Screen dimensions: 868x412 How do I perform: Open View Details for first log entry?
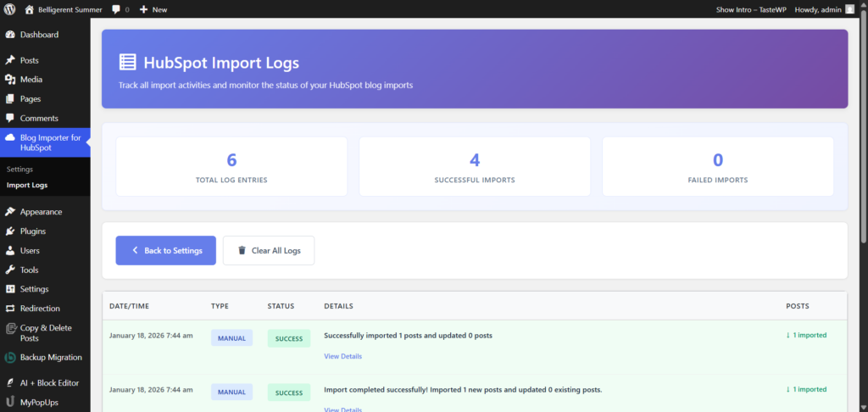pyautogui.click(x=342, y=356)
